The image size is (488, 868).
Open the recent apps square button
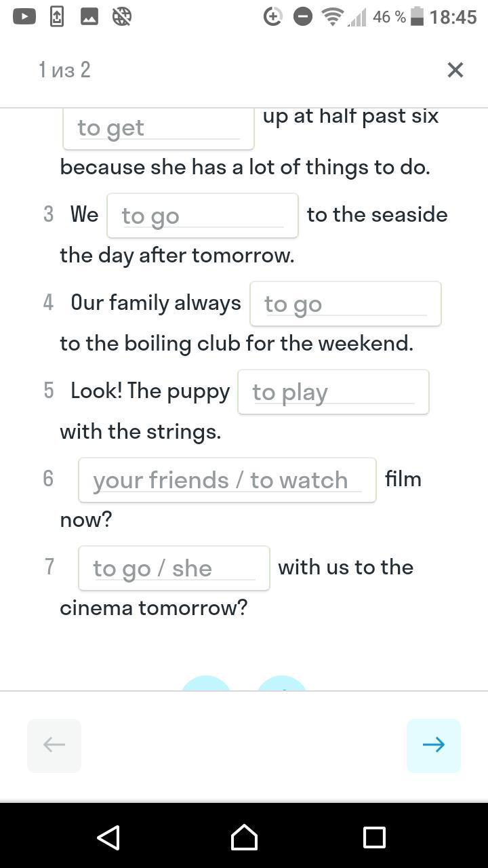coord(374,837)
